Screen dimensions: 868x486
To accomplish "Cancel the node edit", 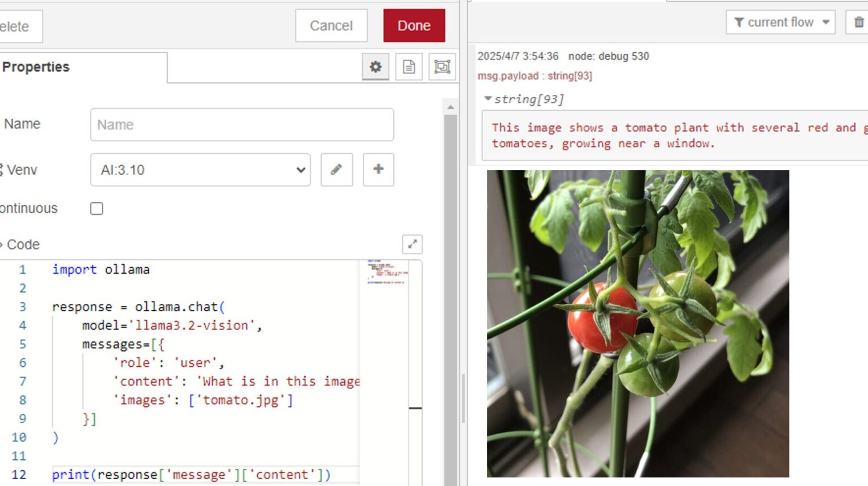I will (x=331, y=25).
